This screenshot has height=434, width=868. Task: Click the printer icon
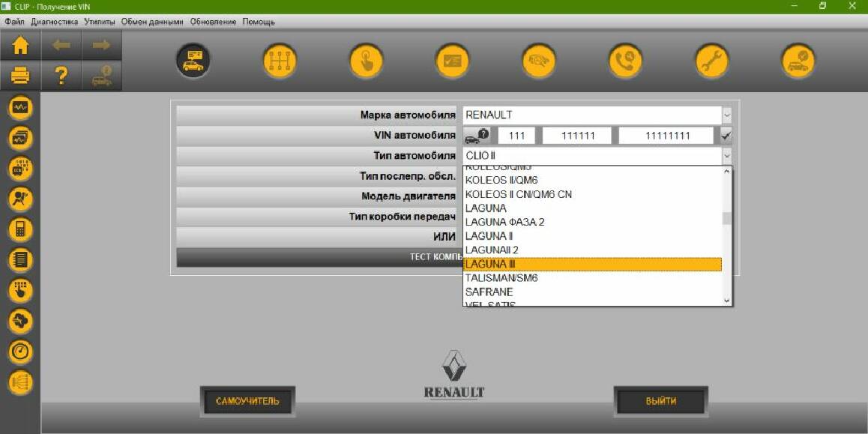pyautogui.click(x=20, y=76)
